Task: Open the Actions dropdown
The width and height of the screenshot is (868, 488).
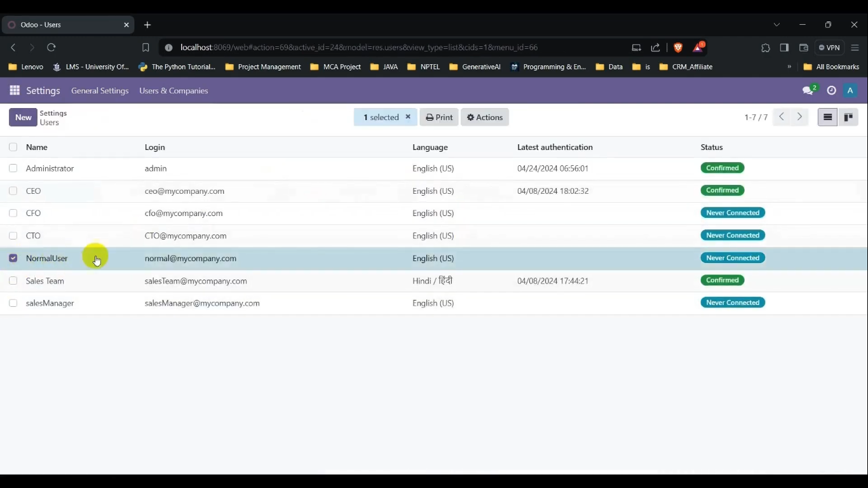Action: (485, 118)
